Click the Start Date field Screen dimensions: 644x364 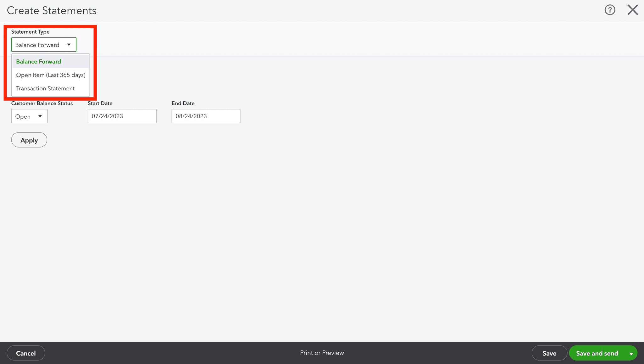[x=122, y=116]
